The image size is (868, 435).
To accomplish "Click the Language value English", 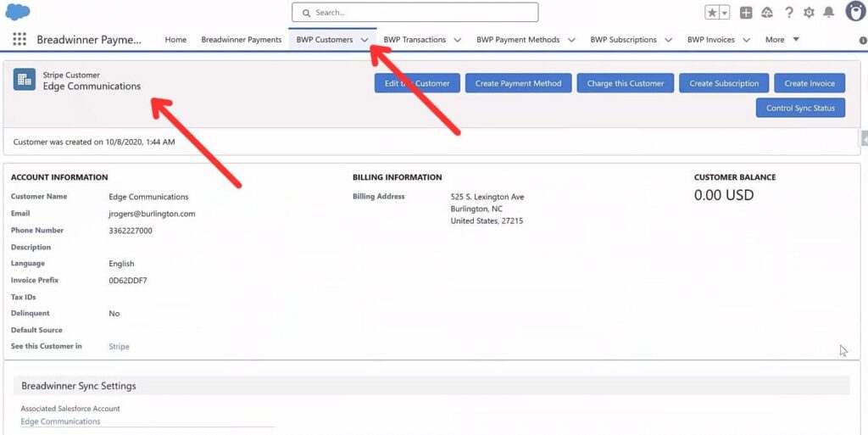I will click(x=121, y=264).
